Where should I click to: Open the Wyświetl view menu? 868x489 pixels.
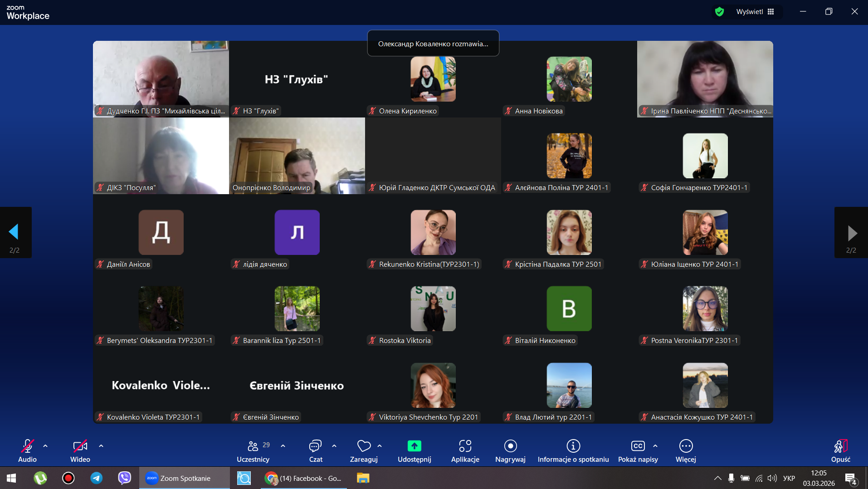(x=755, y=12)
